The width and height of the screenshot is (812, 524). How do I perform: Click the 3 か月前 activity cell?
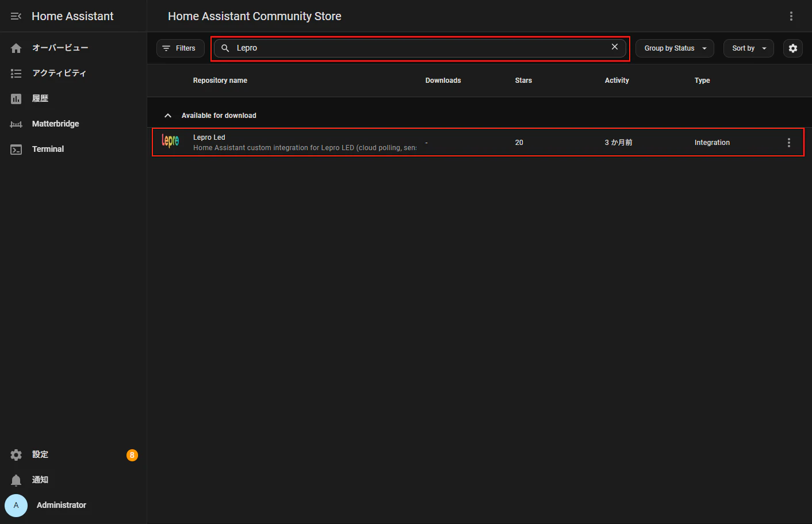point(618,143)
